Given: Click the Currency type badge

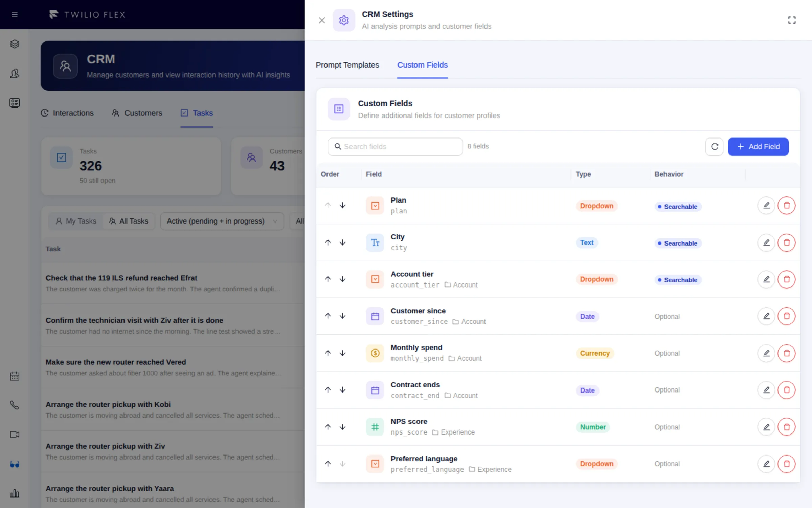Looking at the screenshot, I should click(595, 353).
